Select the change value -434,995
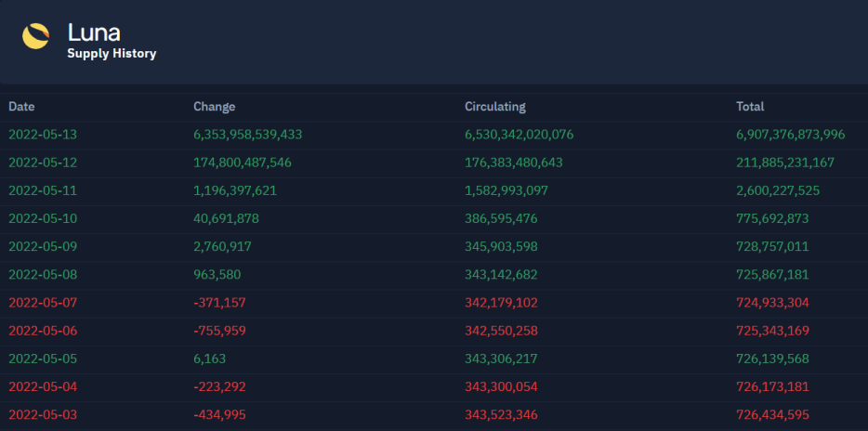 pos(219,415)
